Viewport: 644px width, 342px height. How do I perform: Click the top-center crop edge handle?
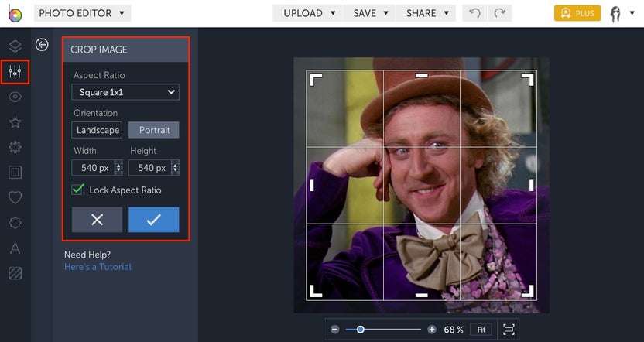pos(421,76)
